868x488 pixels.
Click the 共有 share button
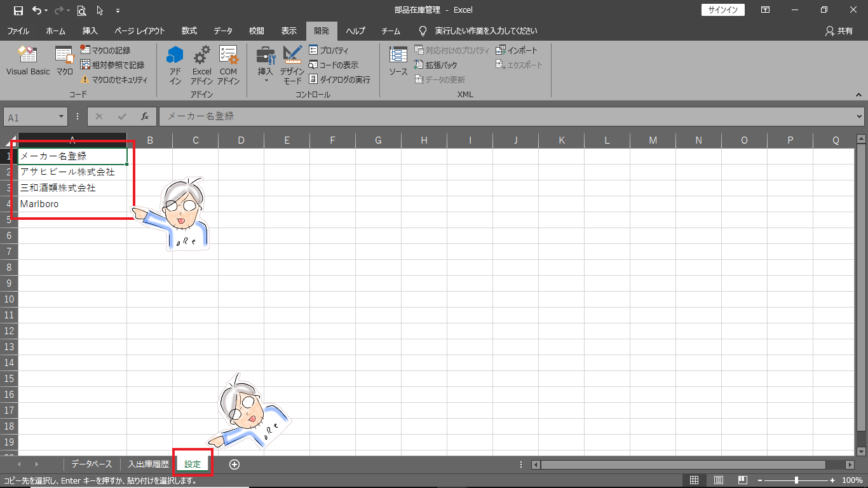click(839, 30)
